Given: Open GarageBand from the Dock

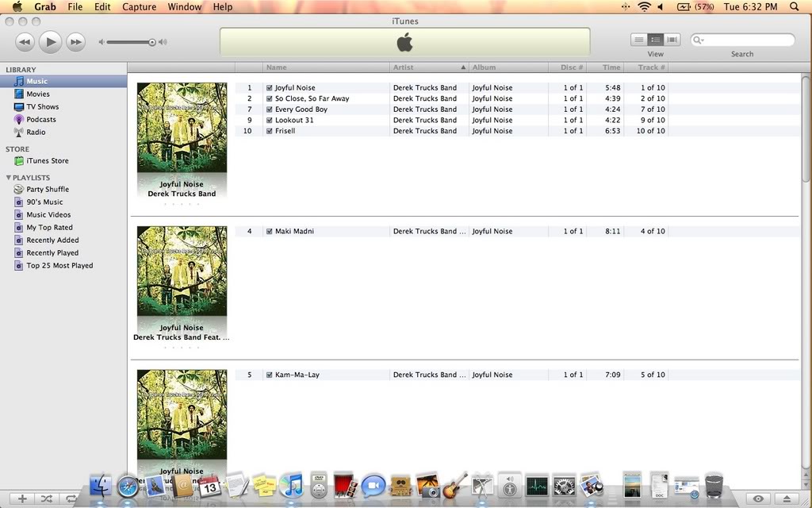Looking at the screenshot, I should tap(454, 486).
